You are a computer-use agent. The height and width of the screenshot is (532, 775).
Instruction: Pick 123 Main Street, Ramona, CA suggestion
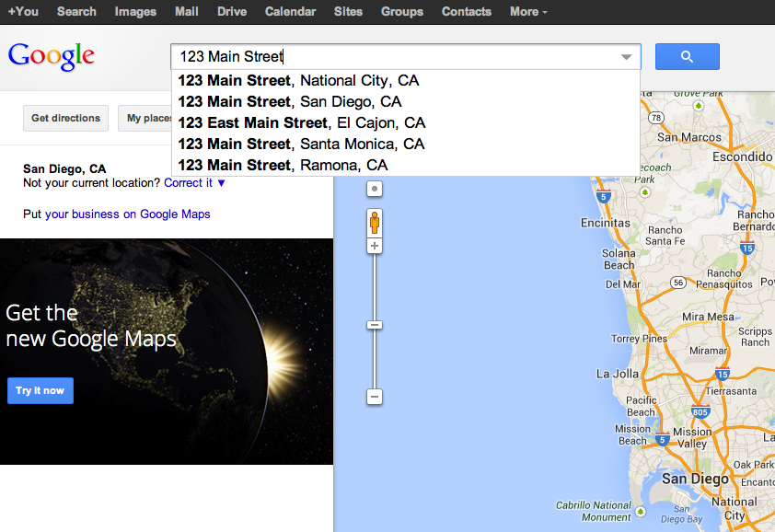coord(405,165)
